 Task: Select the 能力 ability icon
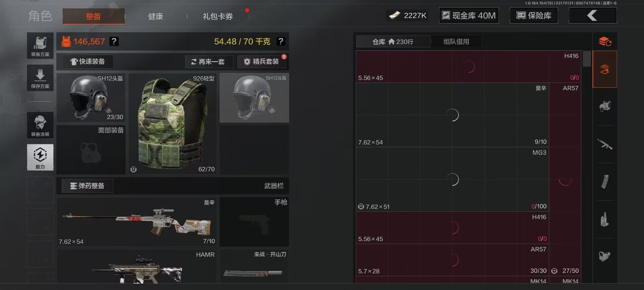pos(40,157)
